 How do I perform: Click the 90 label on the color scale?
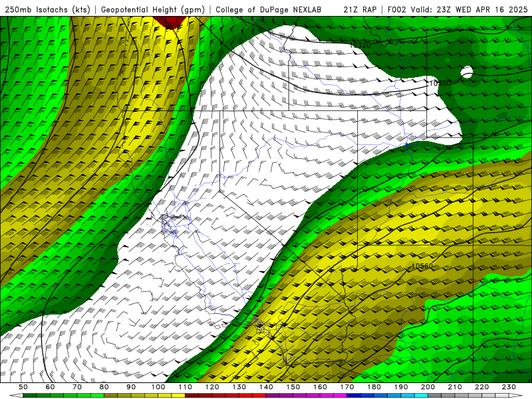(131, 387)
